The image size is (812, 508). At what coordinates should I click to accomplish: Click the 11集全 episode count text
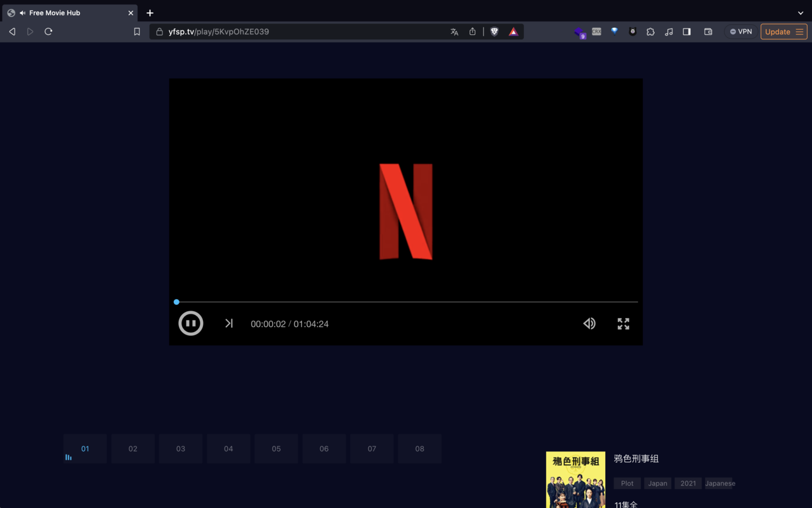click(x=626, y=505)
